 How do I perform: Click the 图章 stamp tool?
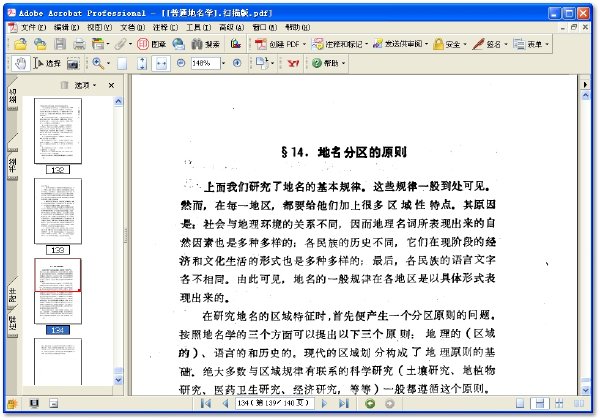coord(151,44)
